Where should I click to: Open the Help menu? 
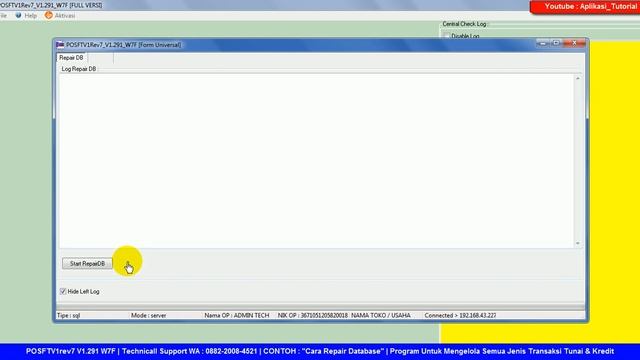pyautogui.click(x=30, y=16)
